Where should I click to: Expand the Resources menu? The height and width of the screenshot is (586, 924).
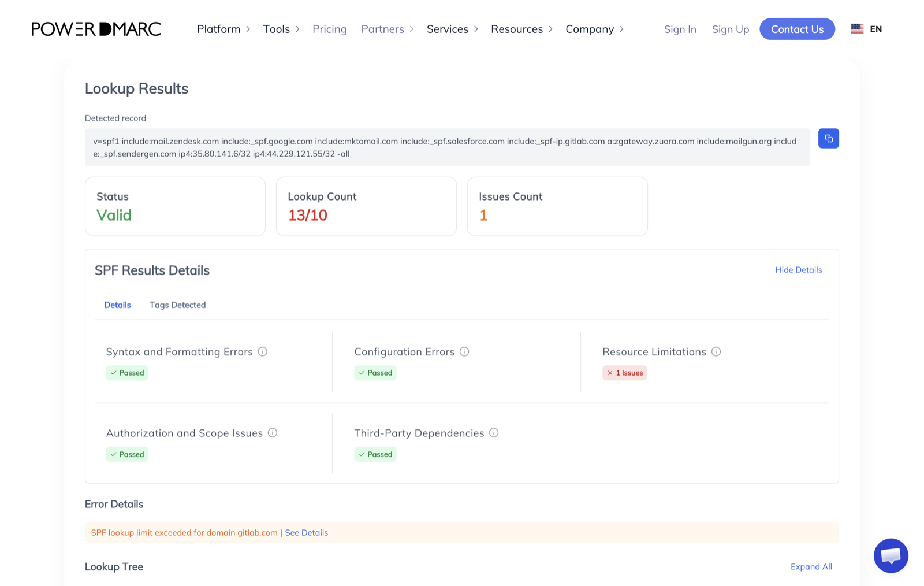tap(522, 29)
